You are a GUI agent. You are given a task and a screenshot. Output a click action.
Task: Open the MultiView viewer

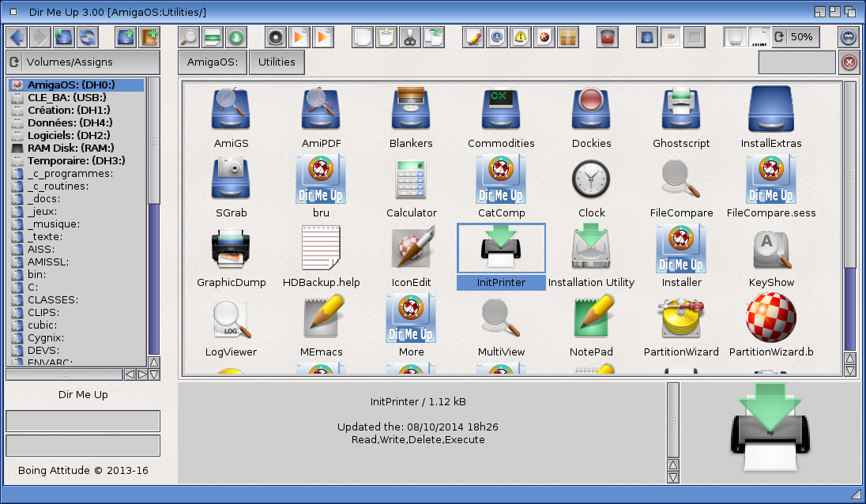pos(500,317)
